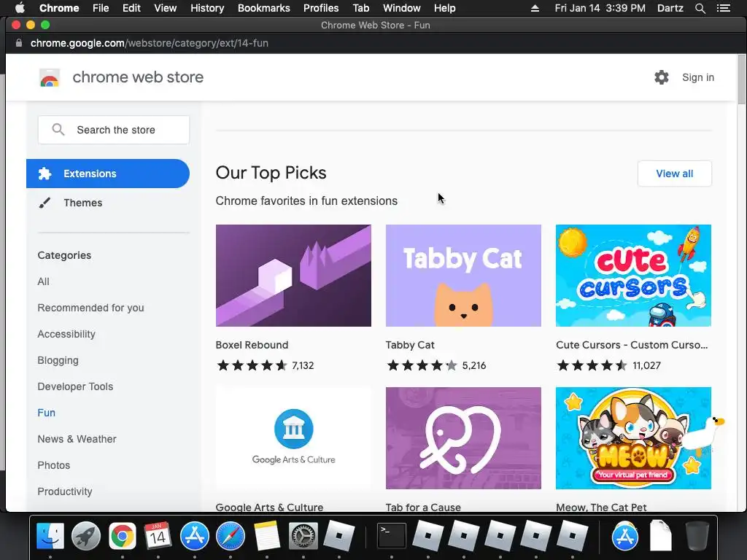Click the Chrome Web Store rainbow logo
The height and width of the screenshot is (560, 747).
50,77
